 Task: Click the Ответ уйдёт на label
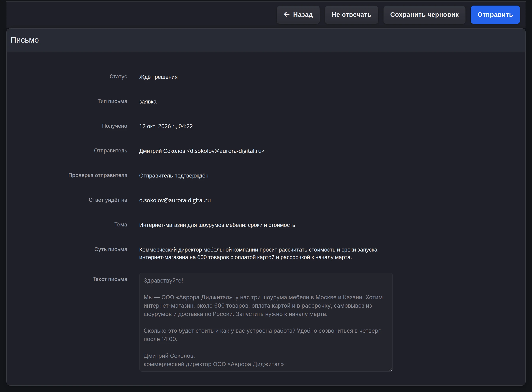(108, 200)
